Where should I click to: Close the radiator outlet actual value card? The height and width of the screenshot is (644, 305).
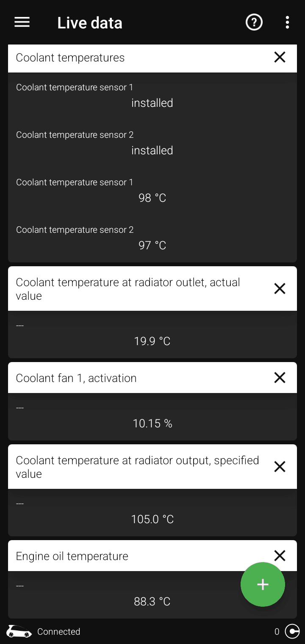tap(280, 289)
